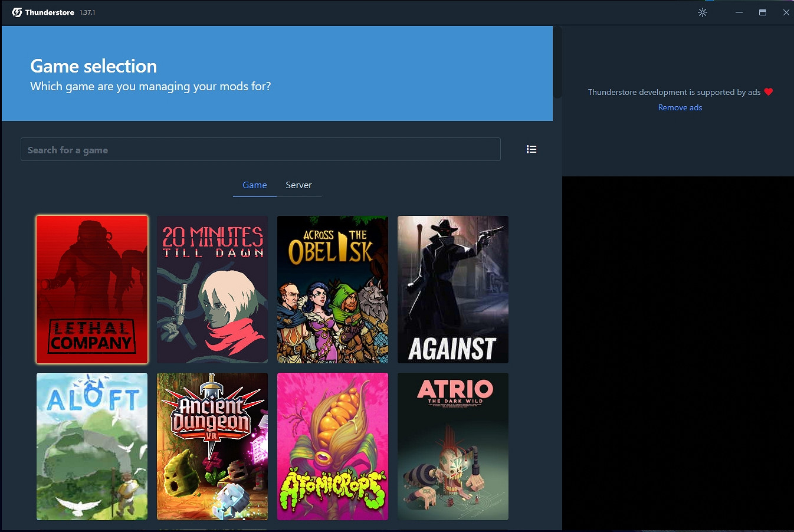Close the Thunderstore window
The height and width of the screenshot is (532, 794).
[x=786, y=12]
